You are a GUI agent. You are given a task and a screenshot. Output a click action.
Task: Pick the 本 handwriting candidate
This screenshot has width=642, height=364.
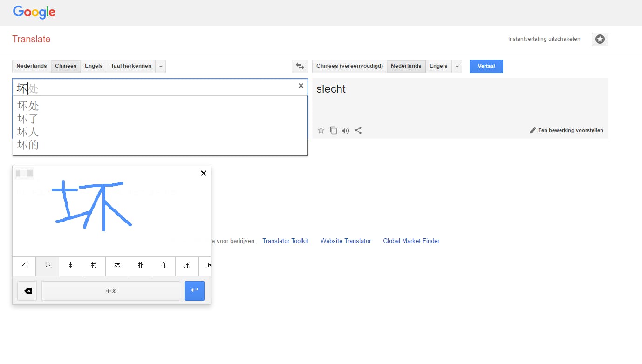click(x=70, y=265)
